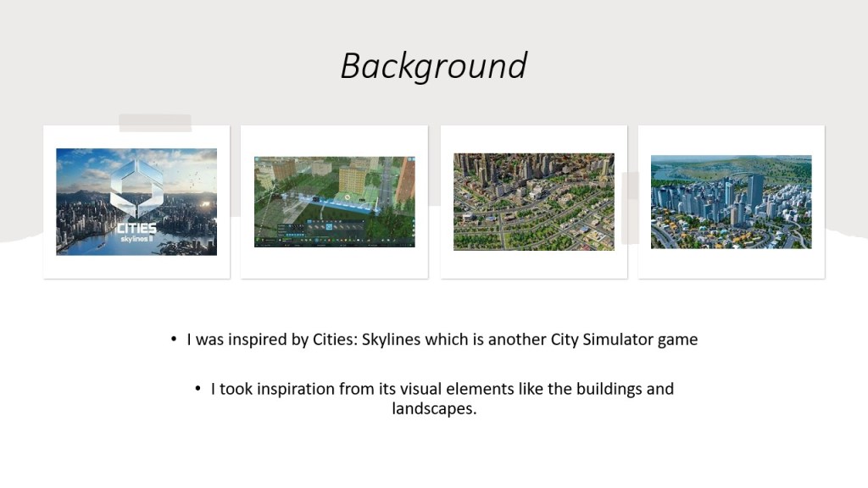Click the bullet point marker before "I took inspiration"
The width and height of the screenshot is (868, 488).
click(198, 389)
